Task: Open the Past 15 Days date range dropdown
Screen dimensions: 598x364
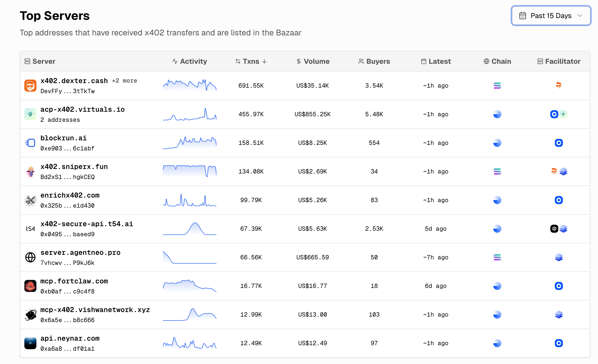Action: pyautogui.click(x=551, y=16)
